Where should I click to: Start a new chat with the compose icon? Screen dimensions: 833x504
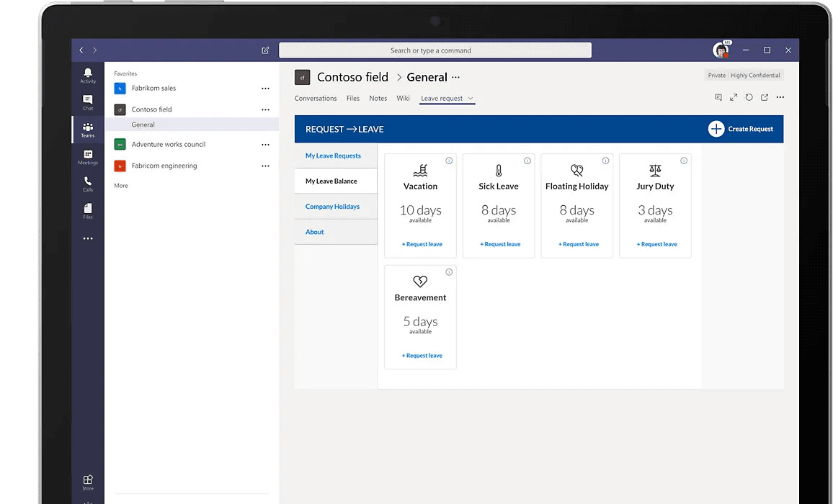click(265, 50)
